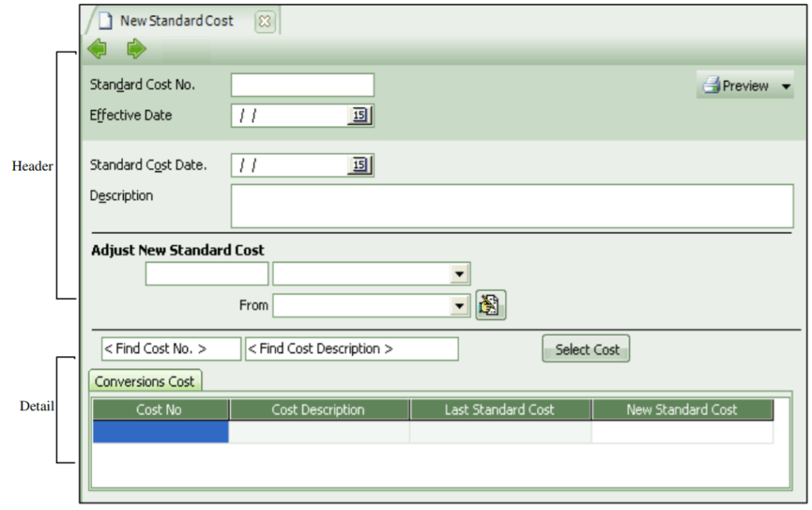Click the green back arrow icon
The image size is (812, 510).
pos(97,48)
